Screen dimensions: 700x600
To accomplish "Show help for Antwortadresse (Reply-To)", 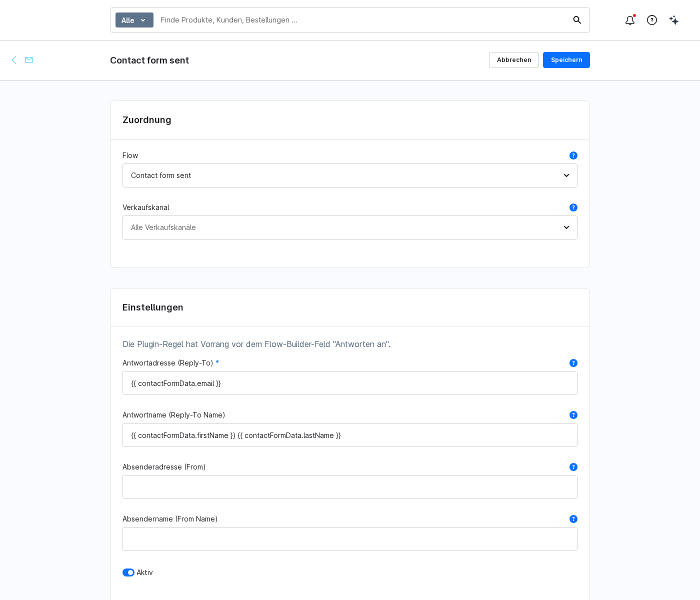I will coord(573,363).
